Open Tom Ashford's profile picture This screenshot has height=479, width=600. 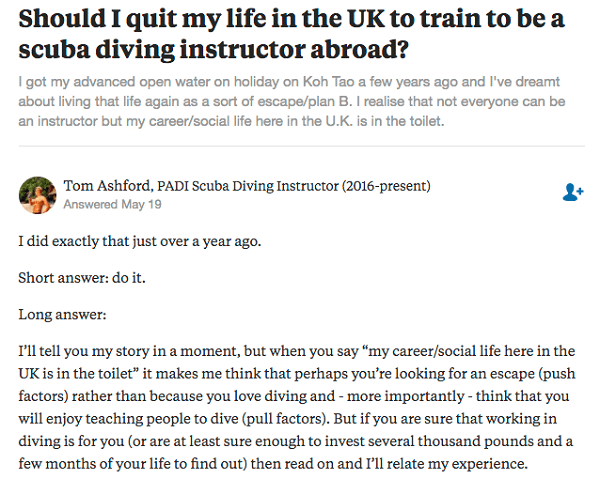point(38,195)
